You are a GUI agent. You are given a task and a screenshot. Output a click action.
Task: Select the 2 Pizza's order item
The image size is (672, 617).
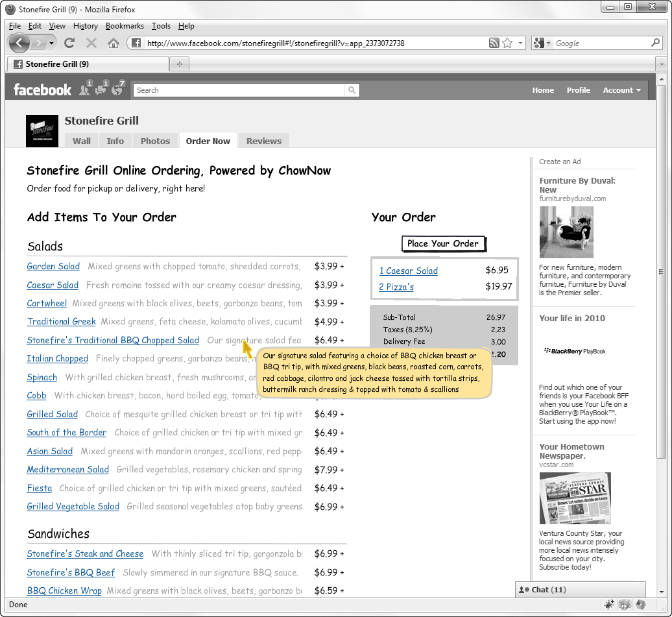pyautogui.click(x=396, y=287)
